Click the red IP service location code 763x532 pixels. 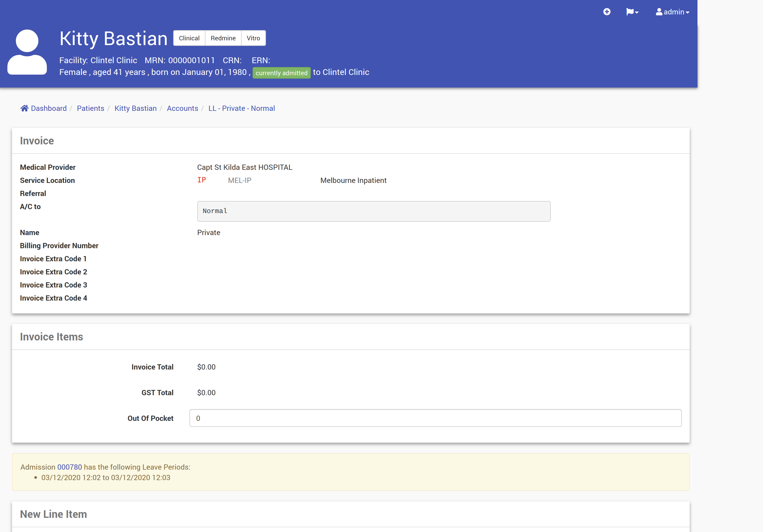[201, 180]
